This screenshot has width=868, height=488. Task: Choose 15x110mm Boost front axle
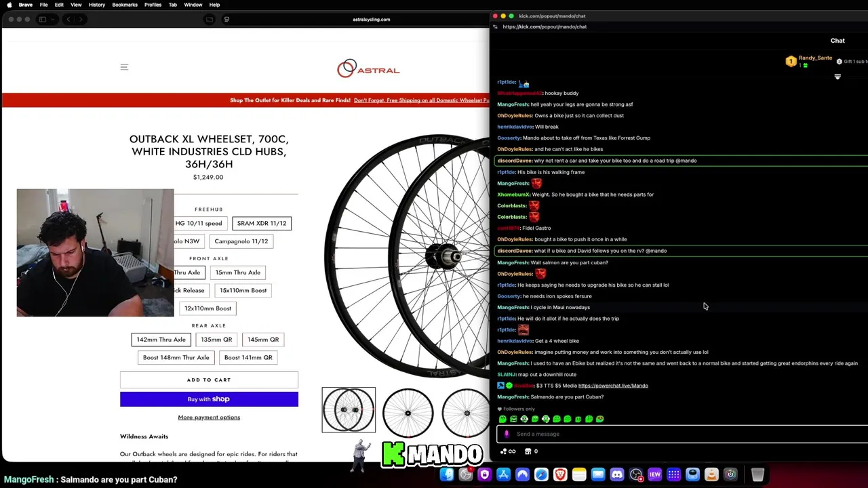(x=243, y=290)
